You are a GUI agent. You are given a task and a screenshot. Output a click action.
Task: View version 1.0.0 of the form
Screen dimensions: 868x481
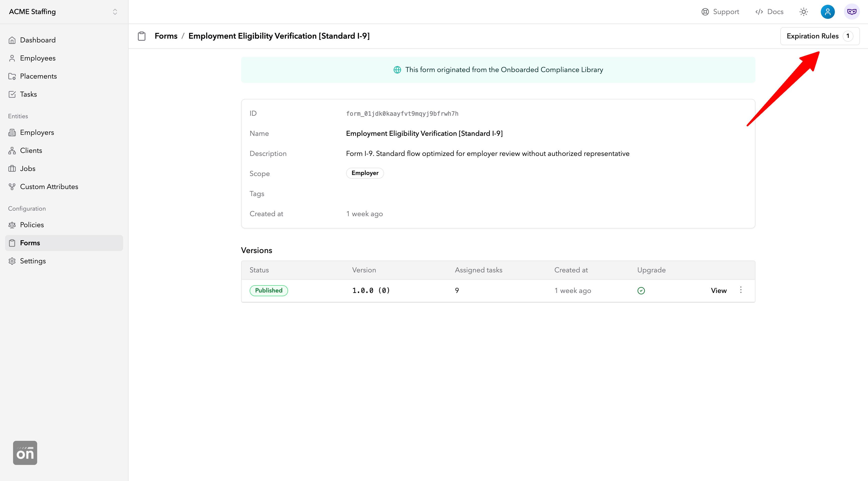coord(718,291)
